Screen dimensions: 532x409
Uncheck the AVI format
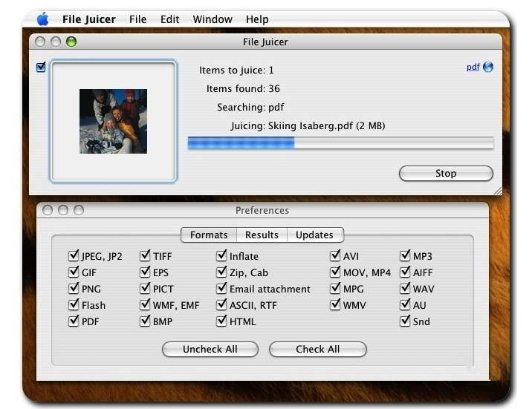pyautogui.click(x=335, y=255)
